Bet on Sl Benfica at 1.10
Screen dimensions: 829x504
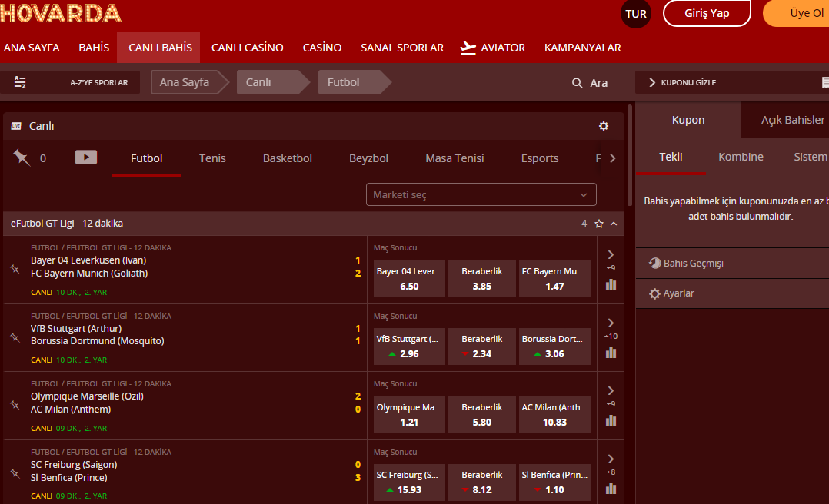[x=554, y=482]
